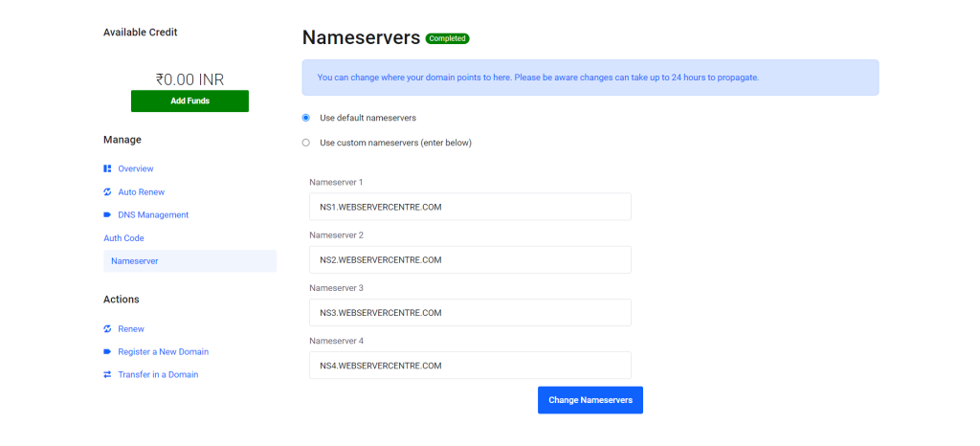980x446 pixels.
Task: Open the Nameserver sidebar item
Action: (190, 261)
